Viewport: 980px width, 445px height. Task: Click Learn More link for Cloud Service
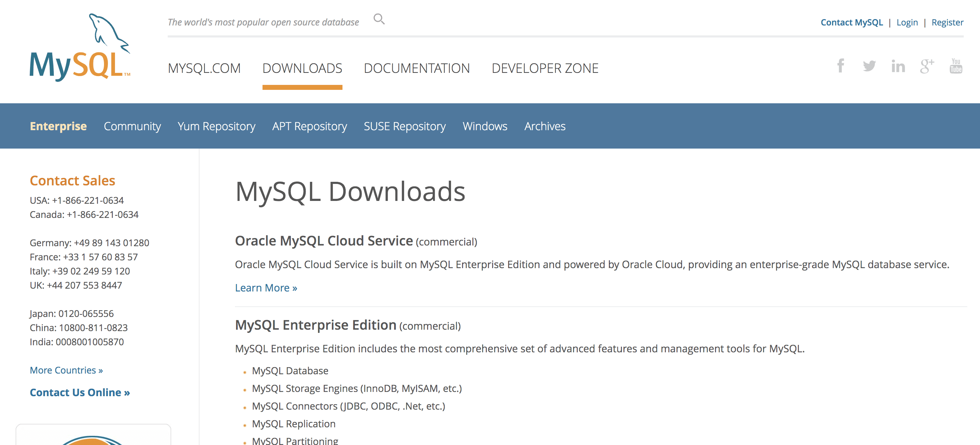point(266,288)
